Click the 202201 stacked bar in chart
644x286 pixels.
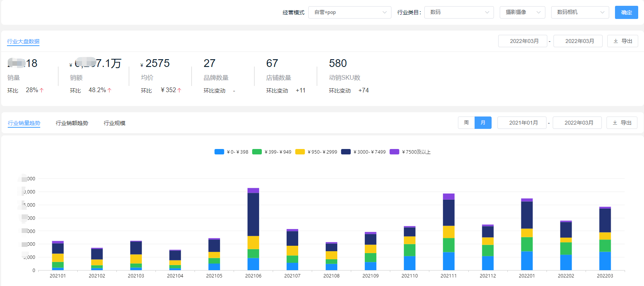pos(527,235)
